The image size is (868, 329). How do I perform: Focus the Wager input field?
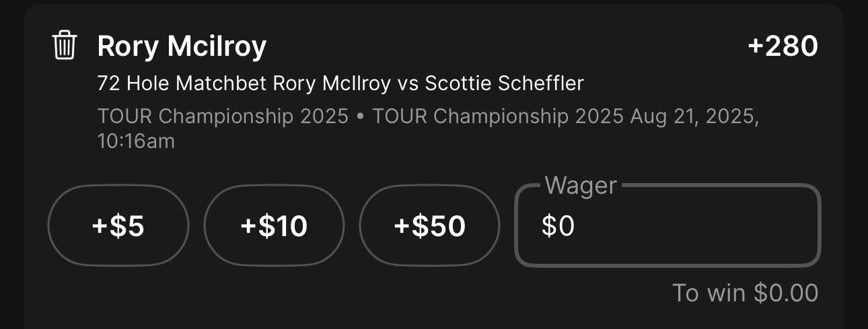(667, 225)
